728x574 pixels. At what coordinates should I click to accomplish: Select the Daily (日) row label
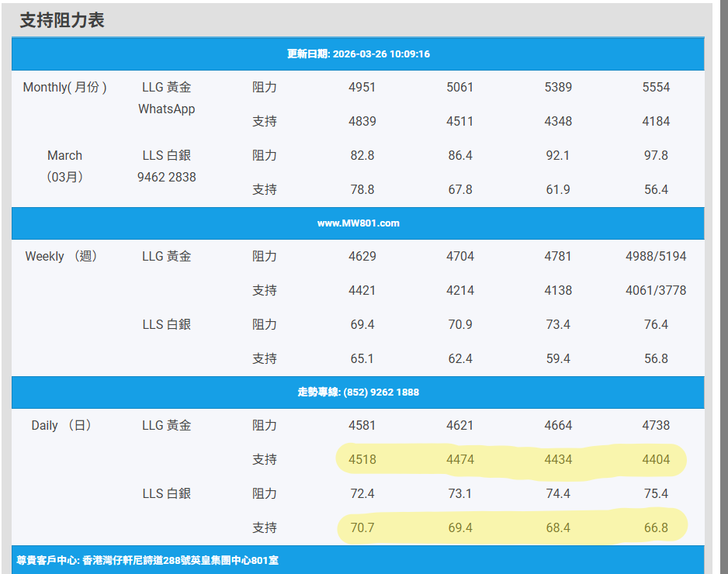(61, 426)
